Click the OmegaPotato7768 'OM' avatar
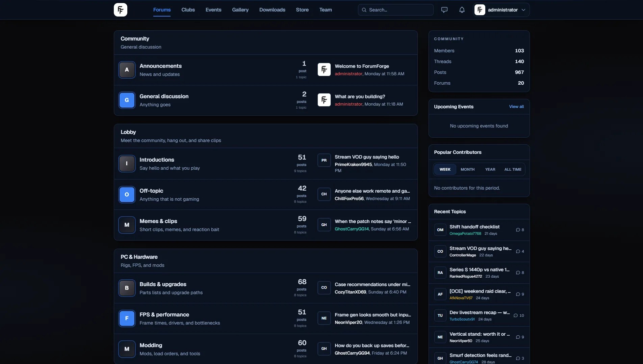 click(440, 230)
